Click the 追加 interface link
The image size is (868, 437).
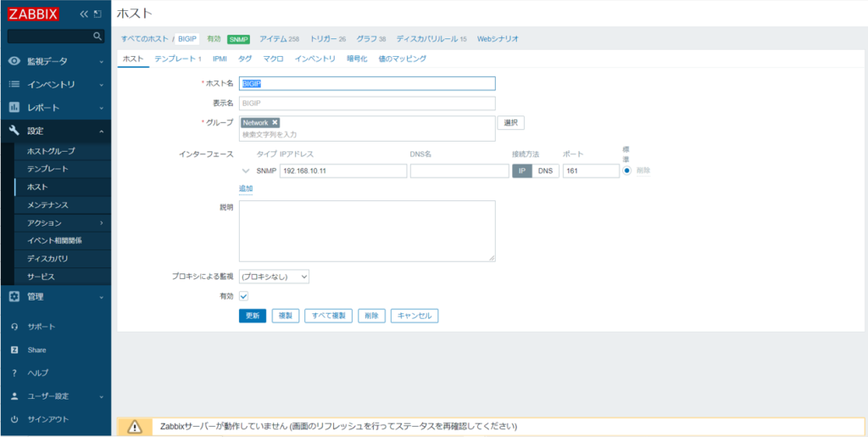[246, 188]
